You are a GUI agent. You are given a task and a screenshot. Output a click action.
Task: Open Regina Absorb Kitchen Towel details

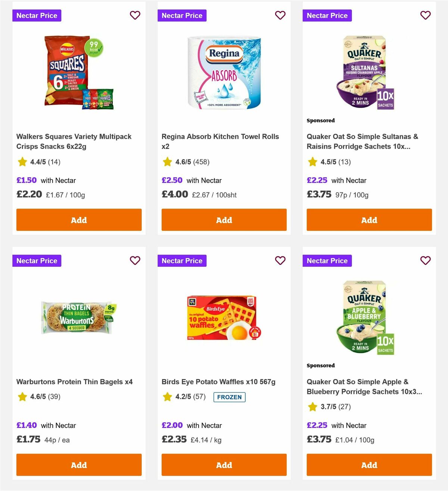(x=220, y=141)
